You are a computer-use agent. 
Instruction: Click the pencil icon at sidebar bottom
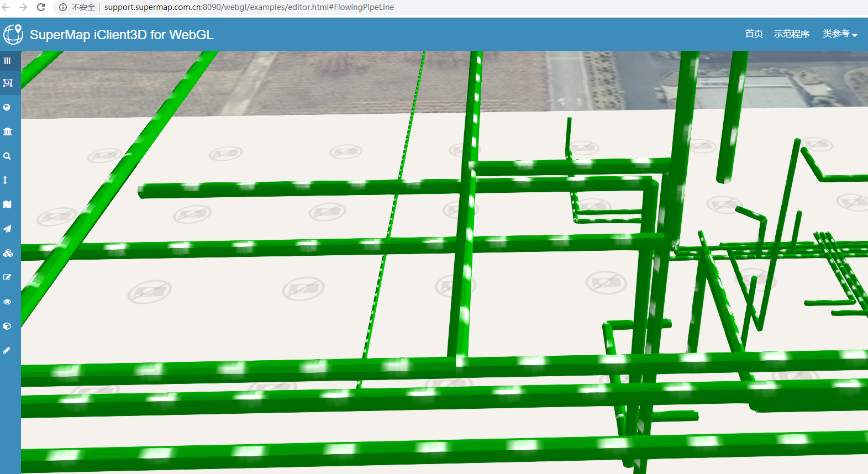click(x=7, y=350)
